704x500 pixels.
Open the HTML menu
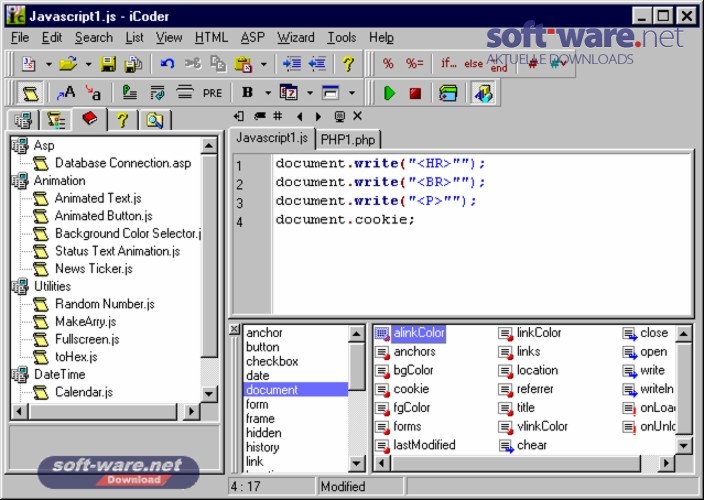pyautogui.click(x=211, y=38)
